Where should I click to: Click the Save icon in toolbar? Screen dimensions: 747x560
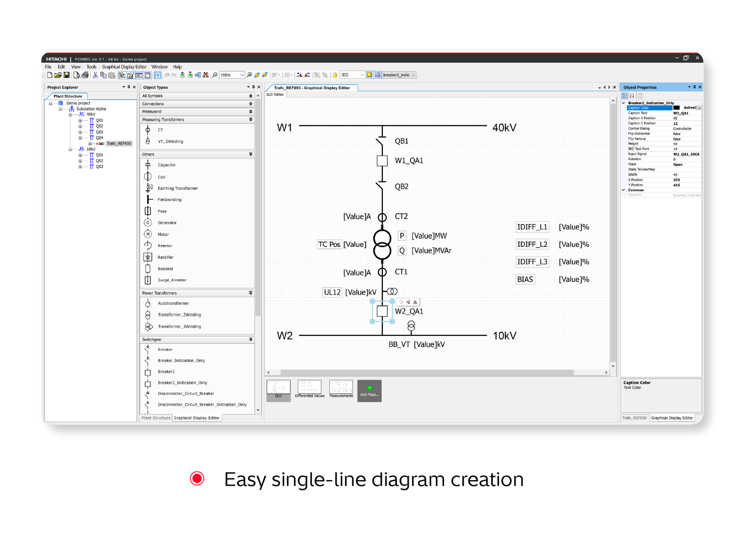(66, 75)
